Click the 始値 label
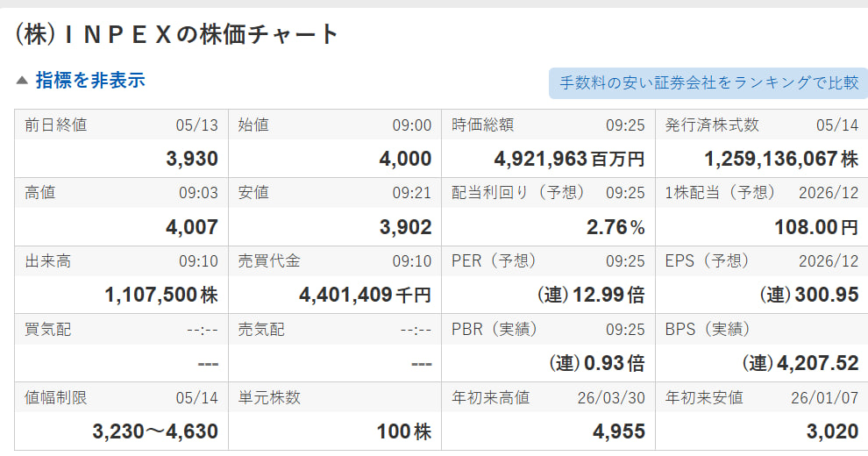 point(253,125)
